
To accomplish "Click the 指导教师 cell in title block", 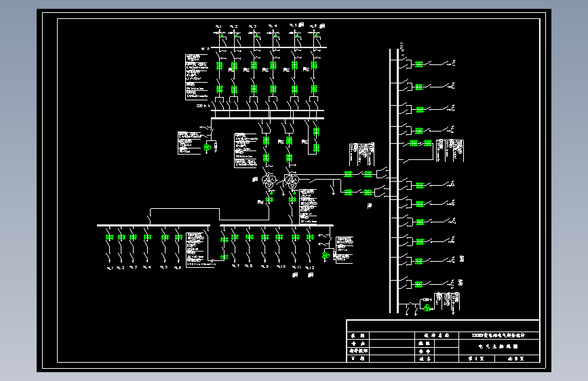I will coord(359,350).
